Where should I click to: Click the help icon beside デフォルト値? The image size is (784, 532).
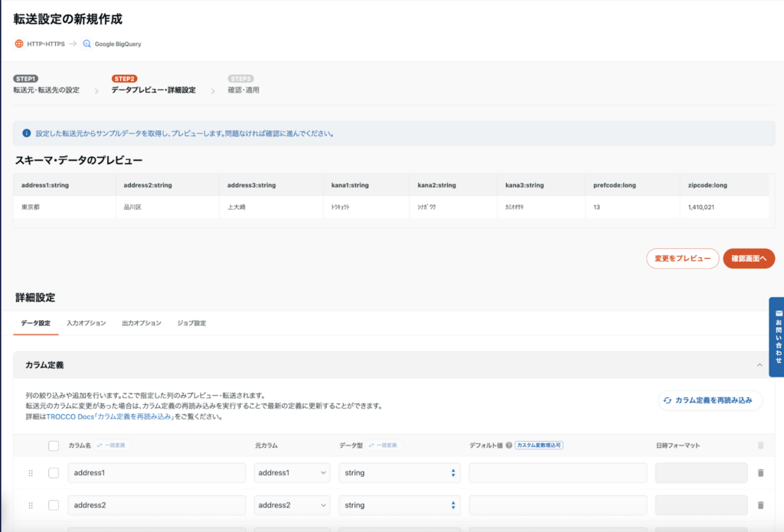pyautogui.click(x=508, y=445)
